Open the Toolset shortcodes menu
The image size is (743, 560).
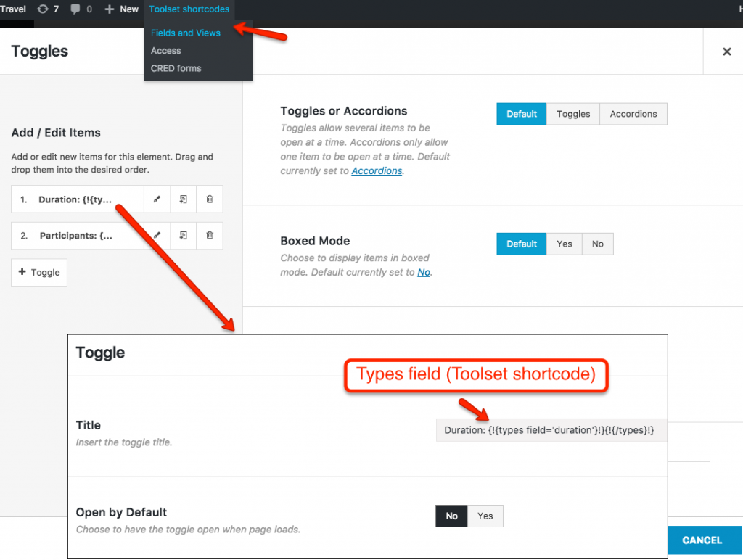pos(189,9)
